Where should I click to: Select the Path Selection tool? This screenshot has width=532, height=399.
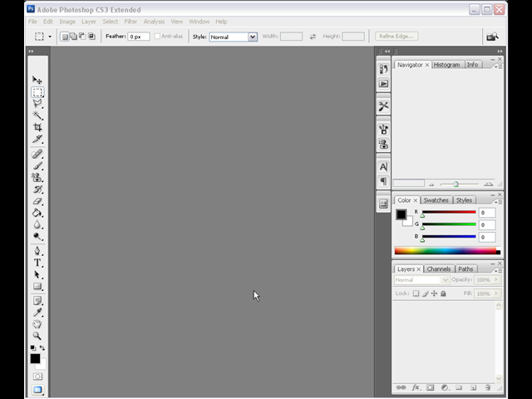(37, 274)
